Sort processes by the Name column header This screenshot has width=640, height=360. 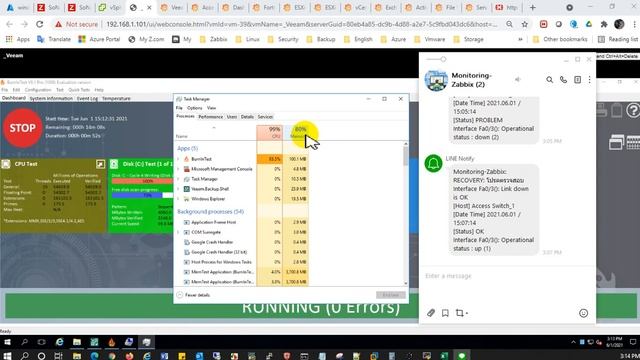[182, 136]
